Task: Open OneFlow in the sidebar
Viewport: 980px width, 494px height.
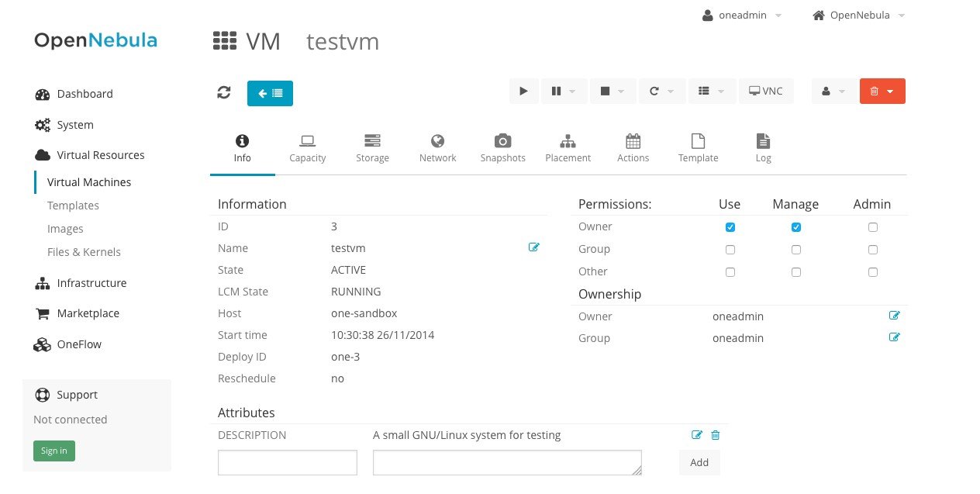Action: (68, 344)
